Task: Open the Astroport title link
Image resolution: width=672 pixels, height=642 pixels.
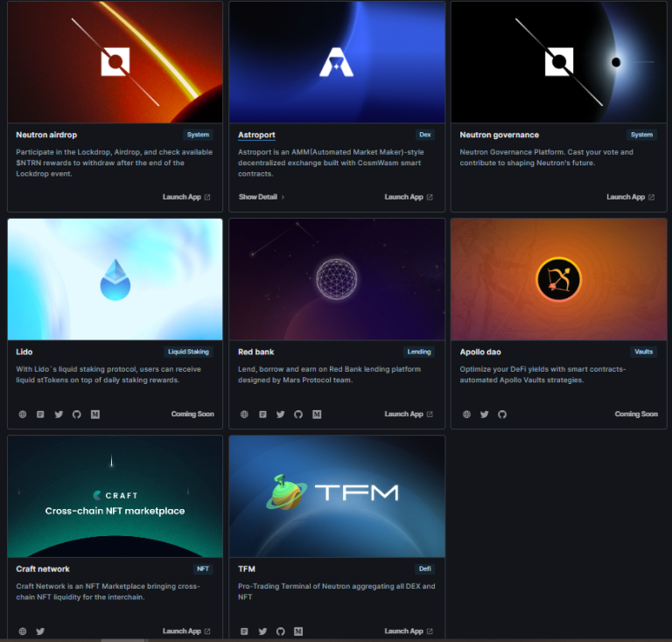Action: pyautogui.click(x=256, y=135)
